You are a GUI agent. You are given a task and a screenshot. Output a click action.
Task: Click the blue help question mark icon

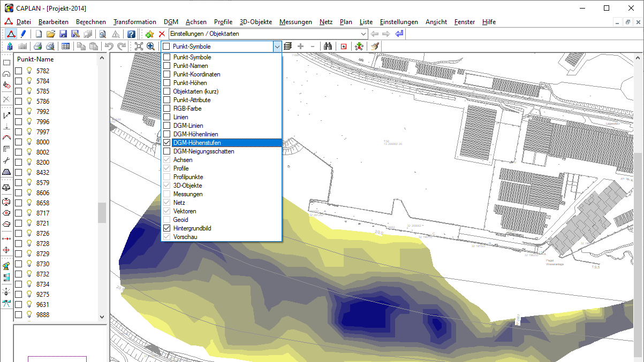(131, 34)
